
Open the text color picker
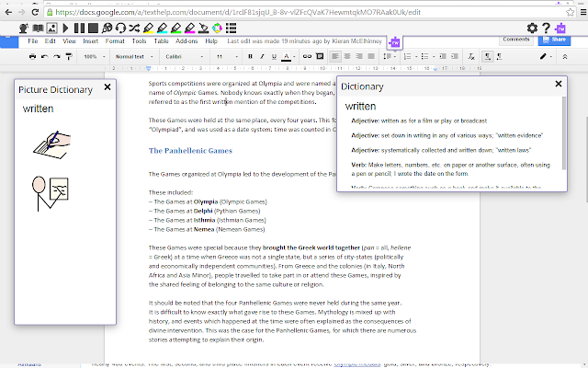[x=287, y=57]
